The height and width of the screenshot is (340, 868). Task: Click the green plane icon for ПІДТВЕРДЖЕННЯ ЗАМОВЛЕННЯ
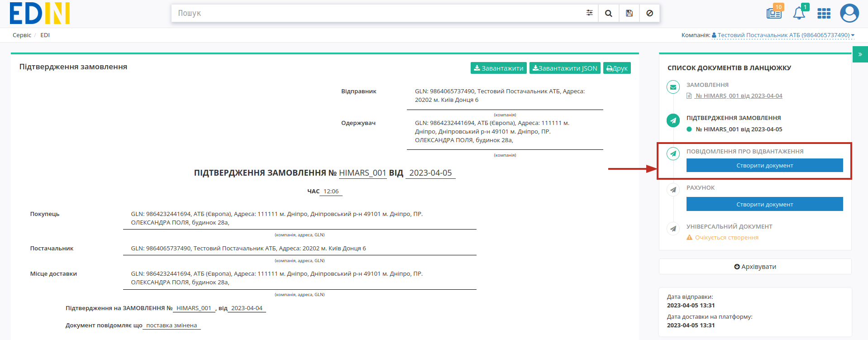(673, 120)
